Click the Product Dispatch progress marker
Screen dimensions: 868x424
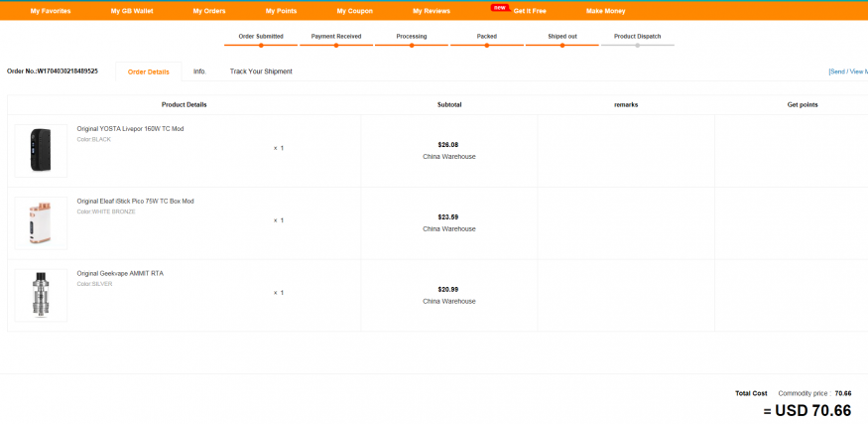[637, 45]
